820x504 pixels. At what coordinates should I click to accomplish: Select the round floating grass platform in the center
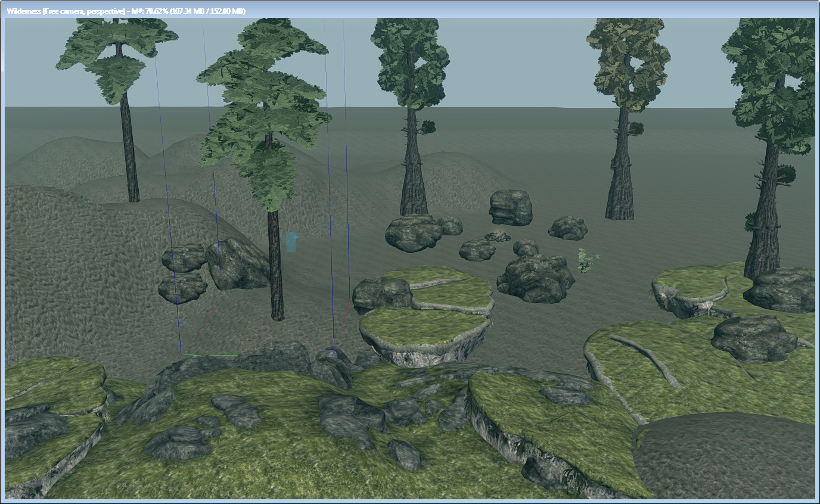(x=426, y=335)
